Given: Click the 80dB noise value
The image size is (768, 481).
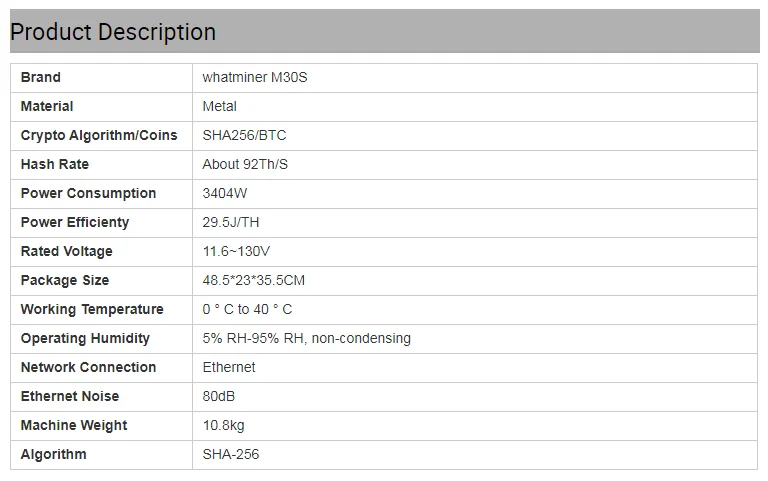Looking at the screenshot, I should point(219,396).
